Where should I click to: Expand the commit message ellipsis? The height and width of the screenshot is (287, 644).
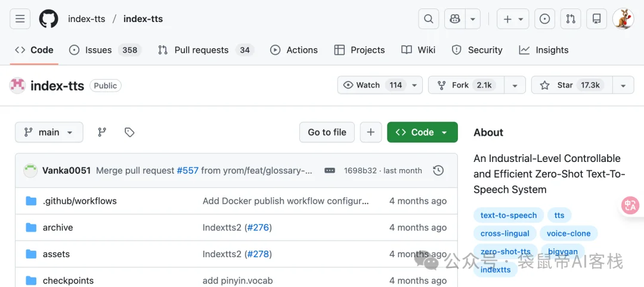tap(330, 170)
